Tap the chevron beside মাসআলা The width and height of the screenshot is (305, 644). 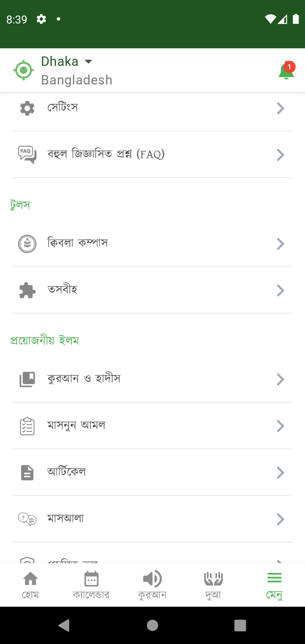click(280, 519)
